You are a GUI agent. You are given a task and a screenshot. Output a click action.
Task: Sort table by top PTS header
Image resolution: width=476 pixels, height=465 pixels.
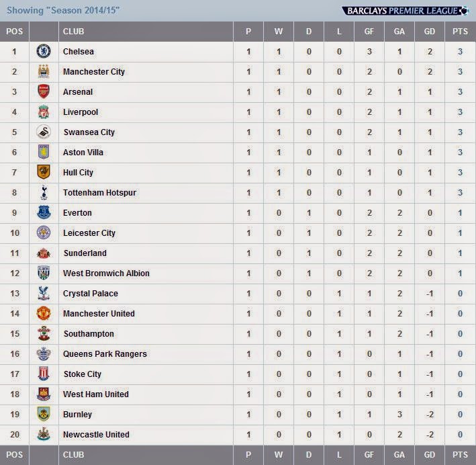(x=460, y=32)
